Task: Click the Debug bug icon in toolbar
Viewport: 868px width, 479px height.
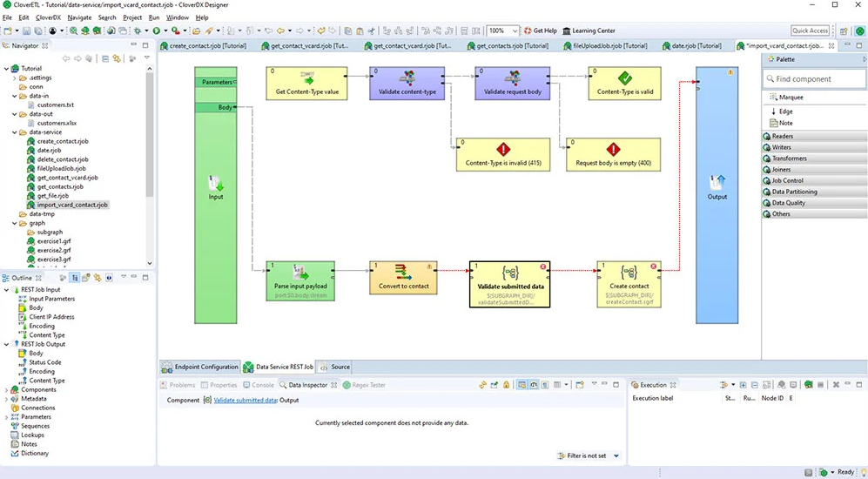Action: coord(138,31)
